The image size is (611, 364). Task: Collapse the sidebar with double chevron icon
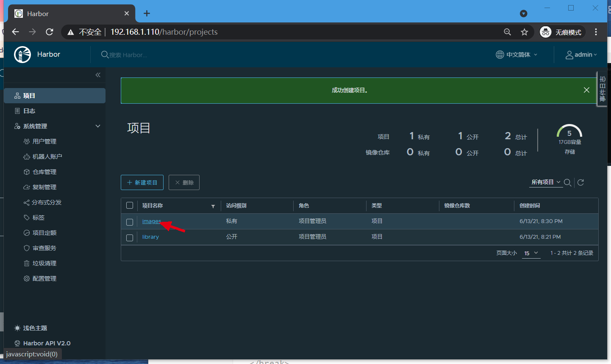(x=98, y=75)
